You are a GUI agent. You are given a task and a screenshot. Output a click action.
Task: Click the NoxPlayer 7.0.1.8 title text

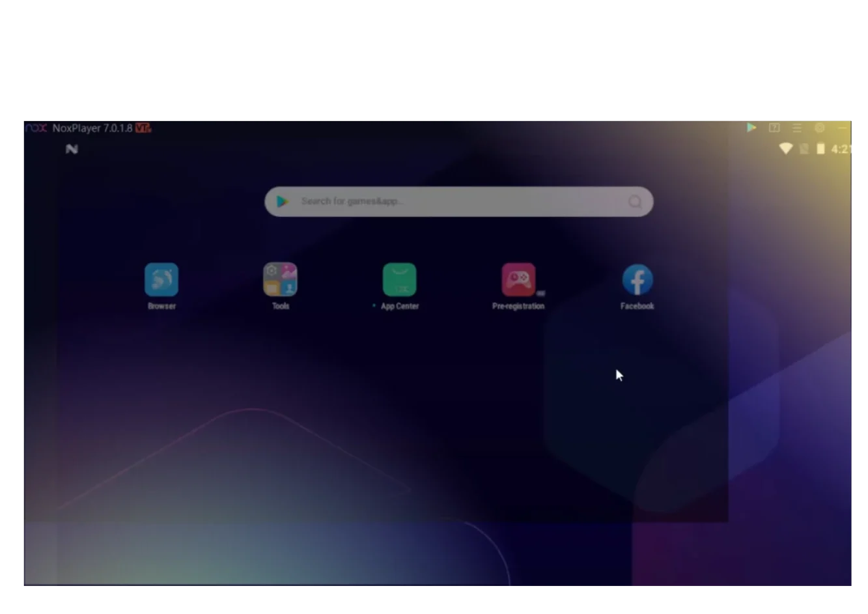coord(92,128)
